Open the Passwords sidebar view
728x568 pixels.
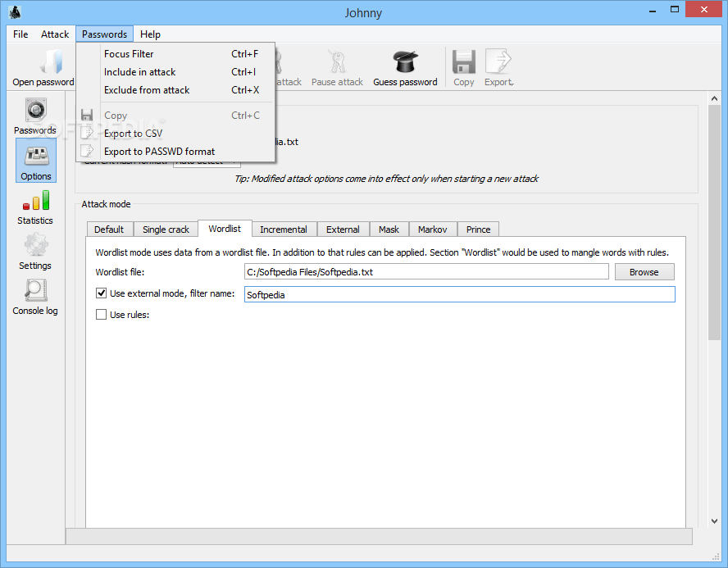coord(35,116)
